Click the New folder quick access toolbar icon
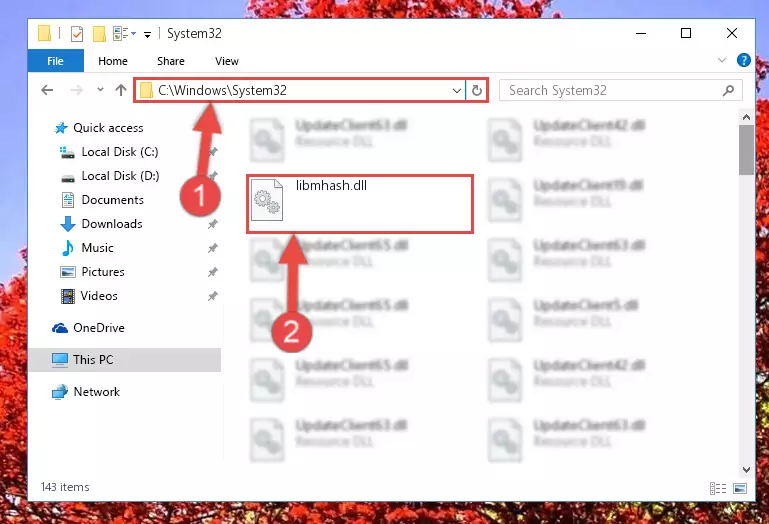Screen dimensions: 769x524 (x=99, y=34)
